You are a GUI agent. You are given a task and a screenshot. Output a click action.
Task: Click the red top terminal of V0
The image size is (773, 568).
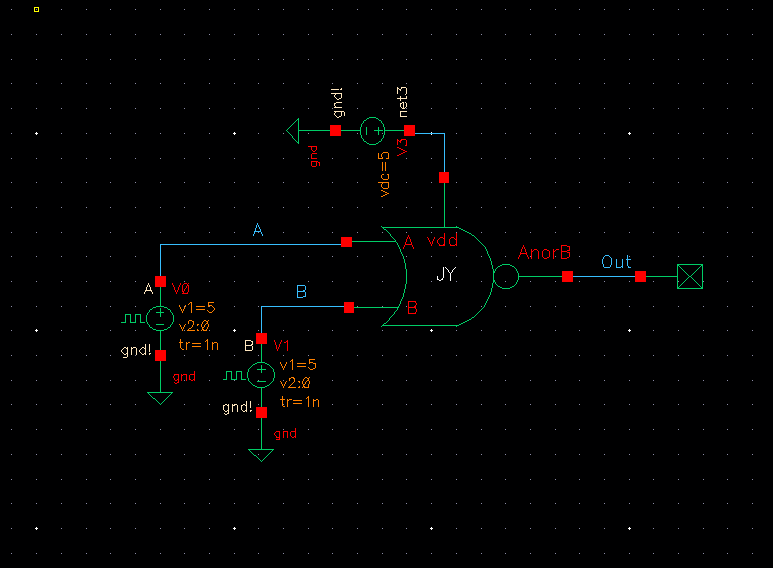pos(160,282)
